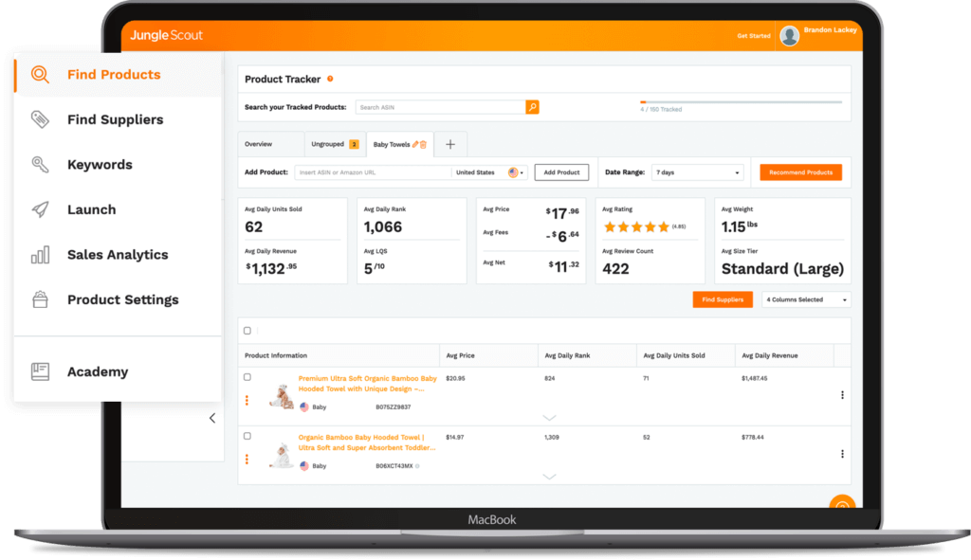
Task: Delete the Baby Towels group with trash icon
Action: click(x=424, y=144)
